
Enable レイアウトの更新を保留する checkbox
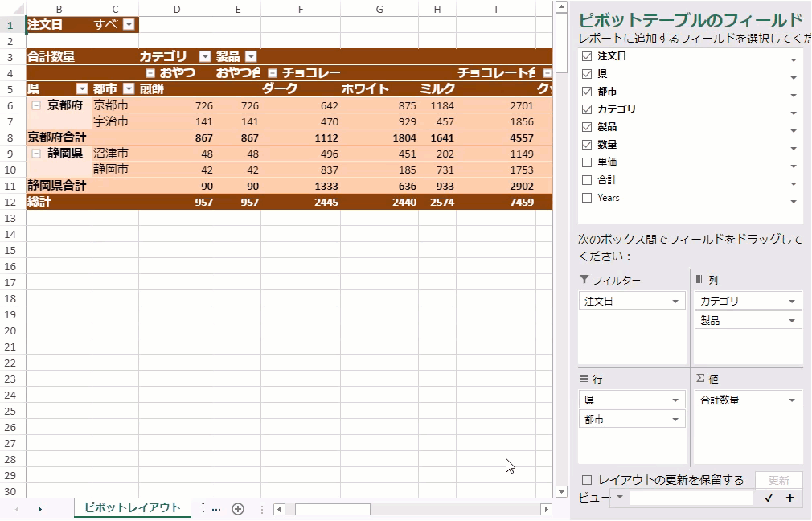click(x=587, y=480)
